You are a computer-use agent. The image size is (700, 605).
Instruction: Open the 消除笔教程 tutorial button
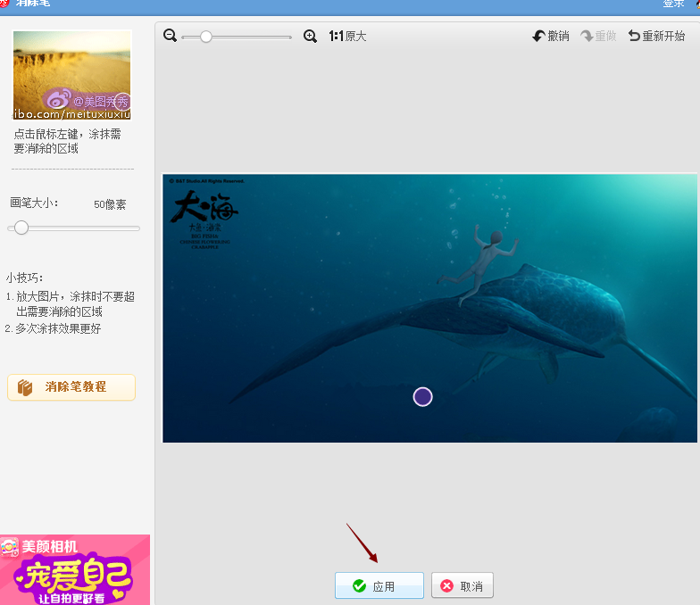(71, 387)
